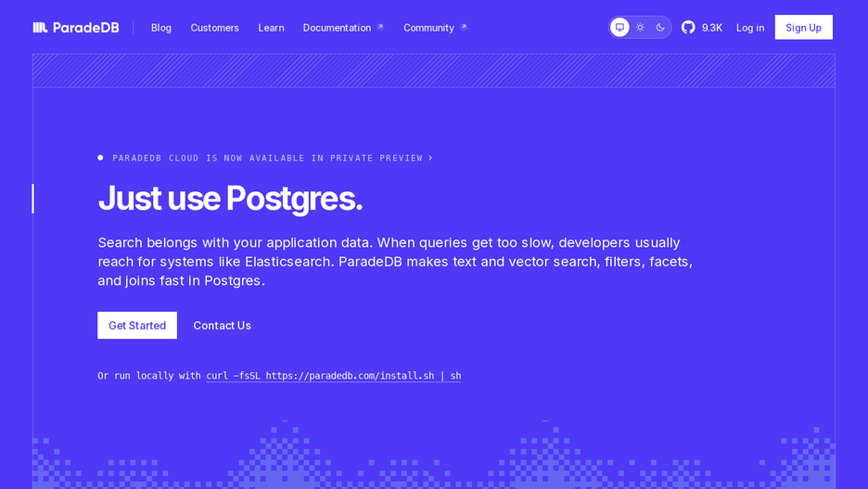Open the Documentation link
868x489 pixels.
coord(343,28)
